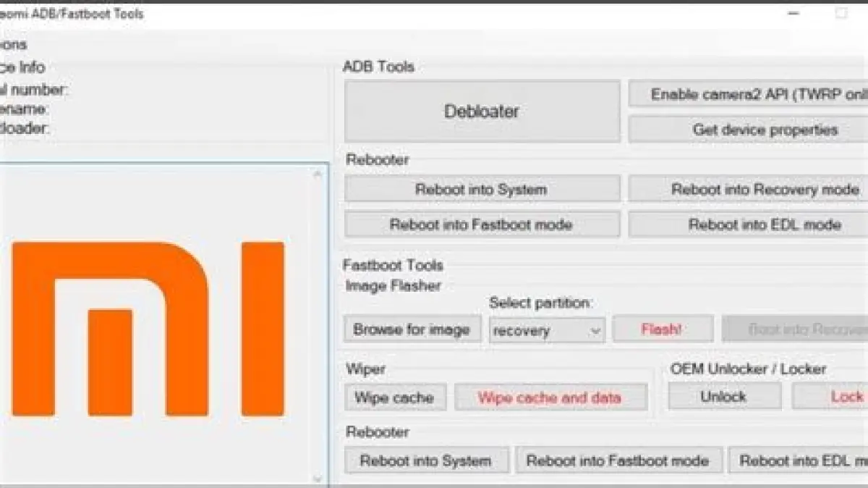Click the log panel scroll-up arrow
The height and width of the screenshot is (488, 868).
[x=318, y=174]
